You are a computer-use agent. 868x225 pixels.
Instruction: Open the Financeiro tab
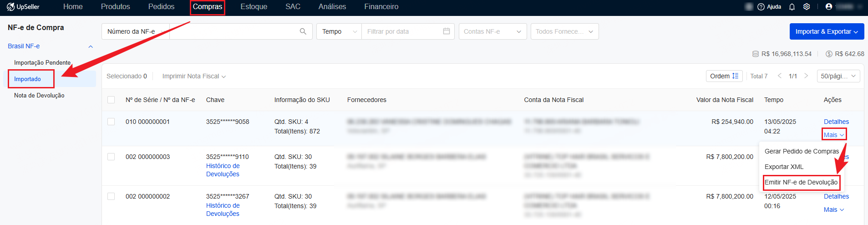[381, 7]
